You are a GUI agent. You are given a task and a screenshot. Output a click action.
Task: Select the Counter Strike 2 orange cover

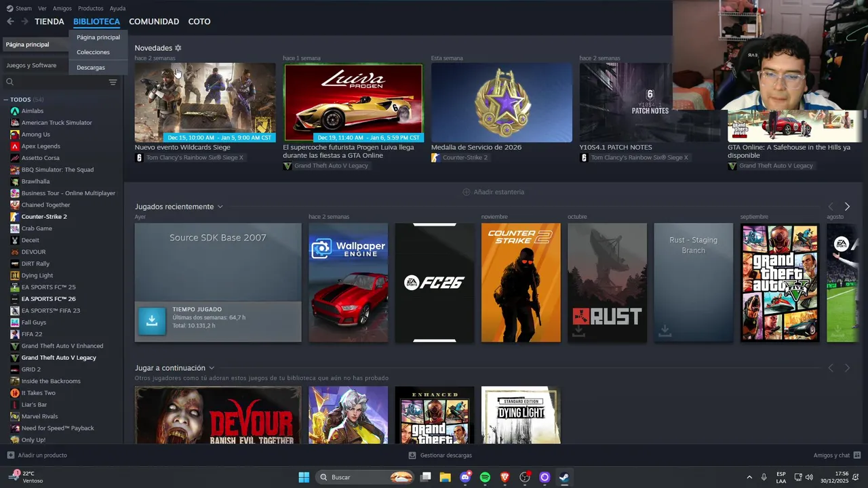tap(521, 283)
